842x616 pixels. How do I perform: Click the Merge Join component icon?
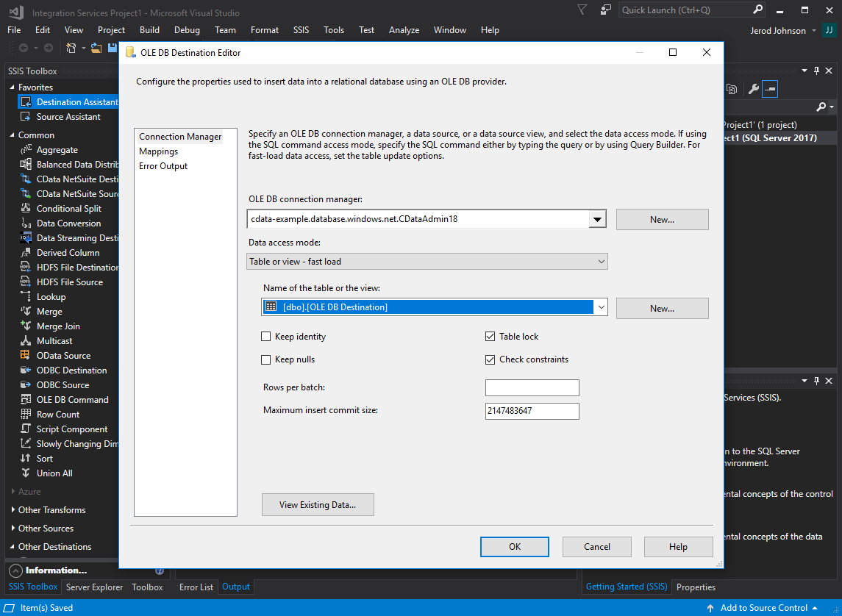(26, 326)
